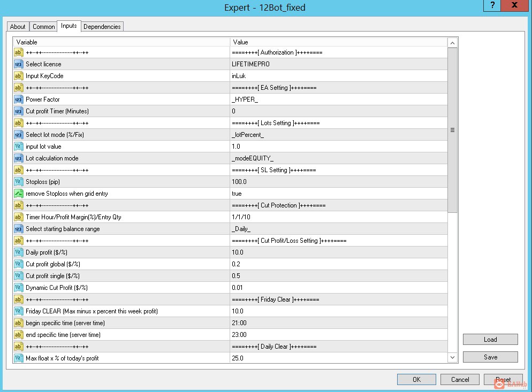This screenshot has height=392, width=532.
Task: Click the Value column header
Action: [x=339, y=42]
